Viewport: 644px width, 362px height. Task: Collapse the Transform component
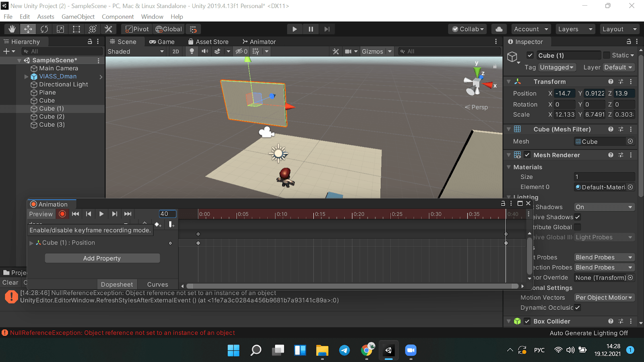coord(509,82)
